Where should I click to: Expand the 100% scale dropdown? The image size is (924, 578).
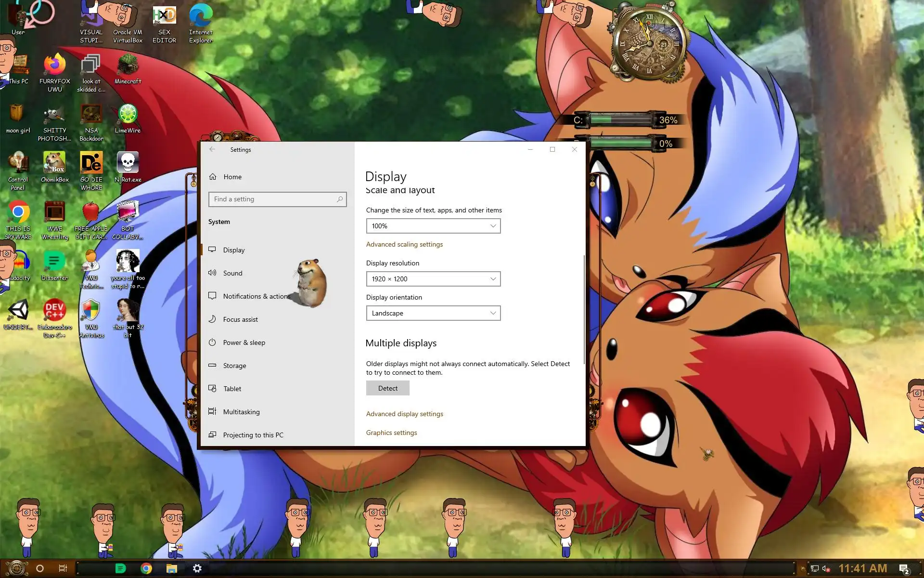coord(433,226)
